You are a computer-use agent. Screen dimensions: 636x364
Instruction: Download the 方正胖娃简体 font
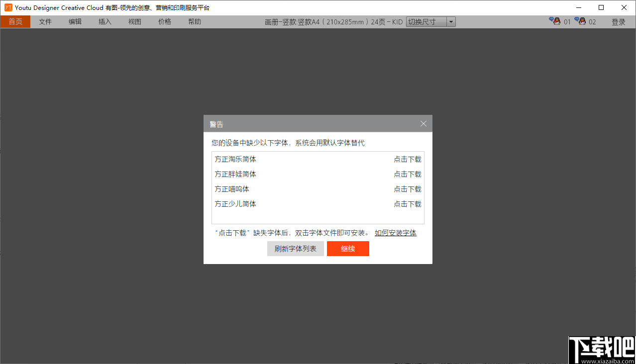[x=407, y=174]
